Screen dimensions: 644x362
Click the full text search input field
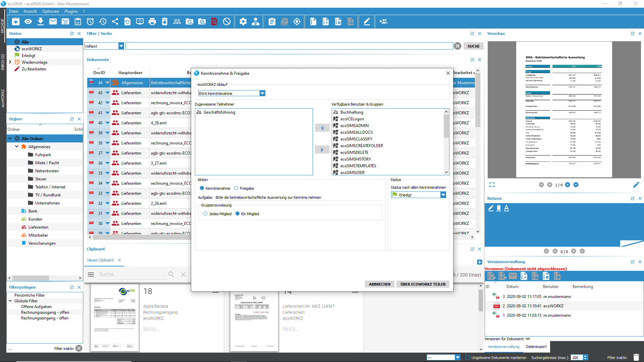[x=289, y=46]
